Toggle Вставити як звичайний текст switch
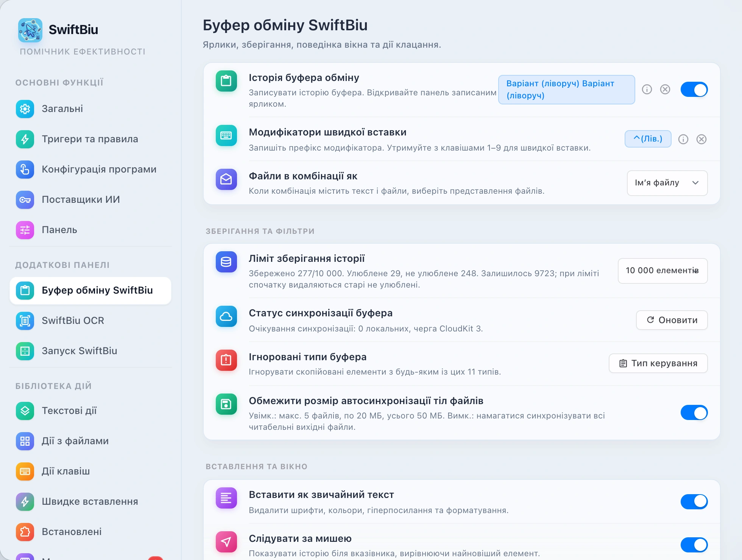742x560 pixels. [x=694, y=502]
